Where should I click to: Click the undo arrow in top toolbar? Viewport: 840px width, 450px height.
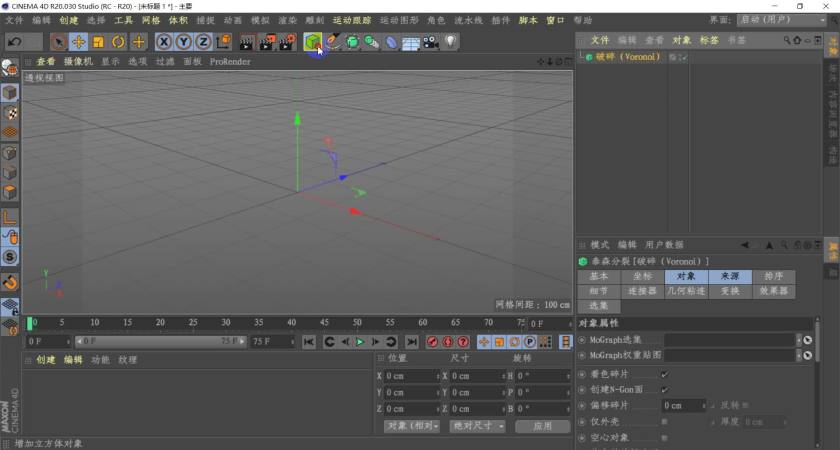(x=15, y=42)
